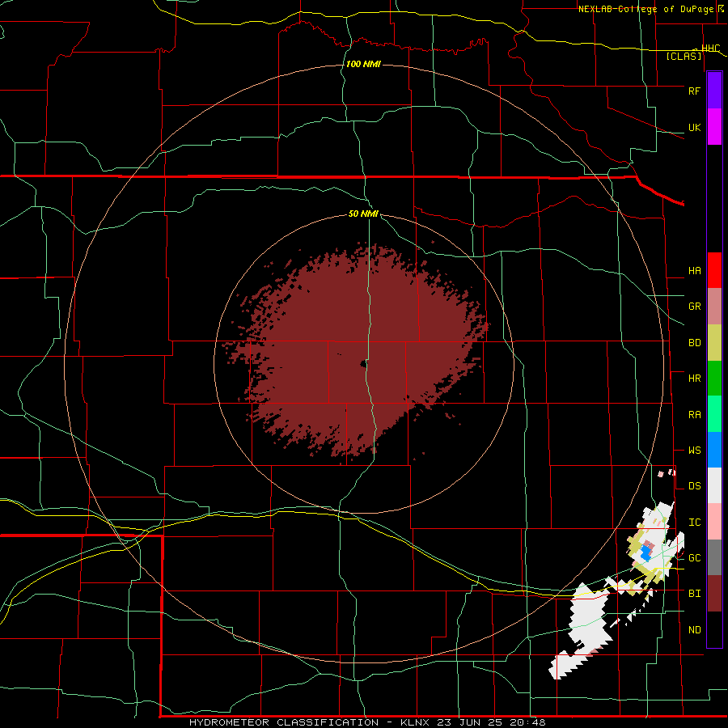Click the "100 NMI" range ring label
The image size is (728, 728).
point(363,64)
